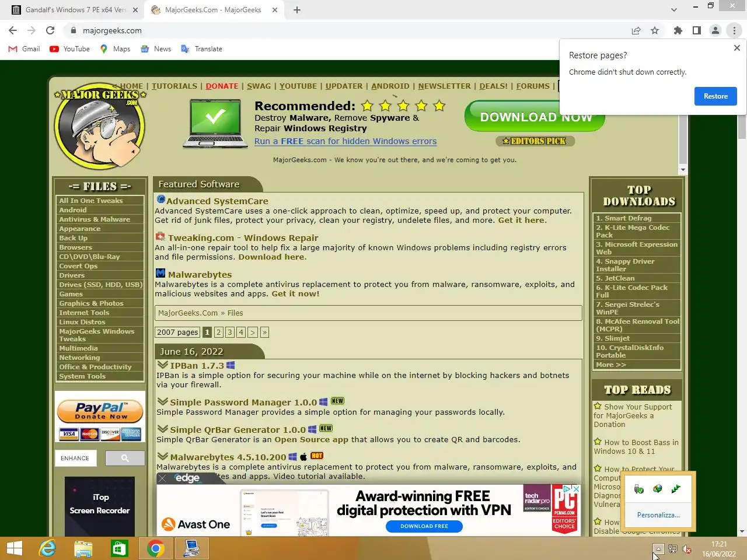Go to page 2 in pagination
Image resolution: width=747 pixels, height=560 pixels.
[218, 332]
